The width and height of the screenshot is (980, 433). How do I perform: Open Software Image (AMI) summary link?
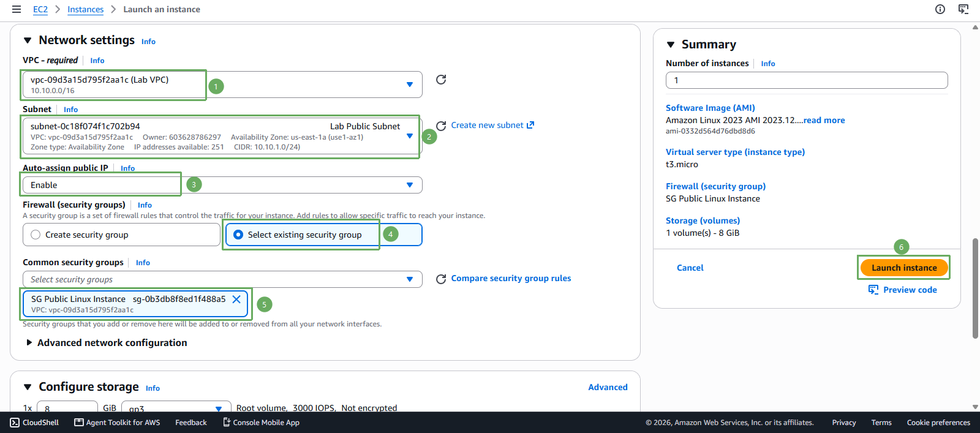tap(710, 108)
